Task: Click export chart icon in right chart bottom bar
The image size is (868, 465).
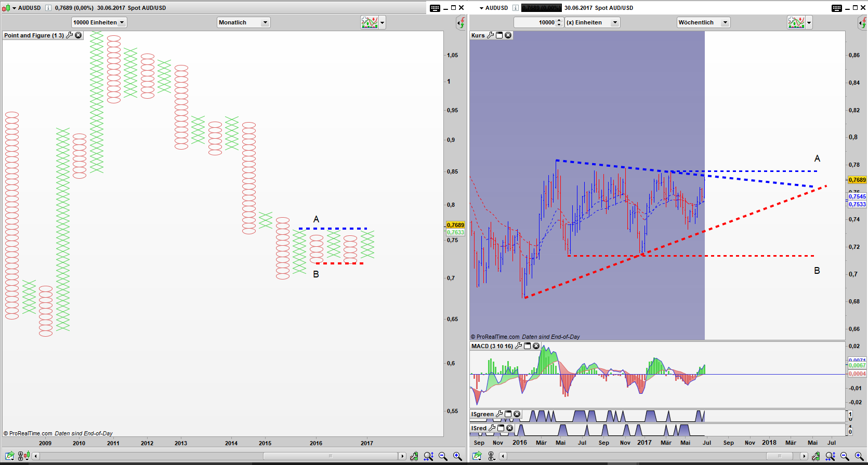Action: [477, 456]
